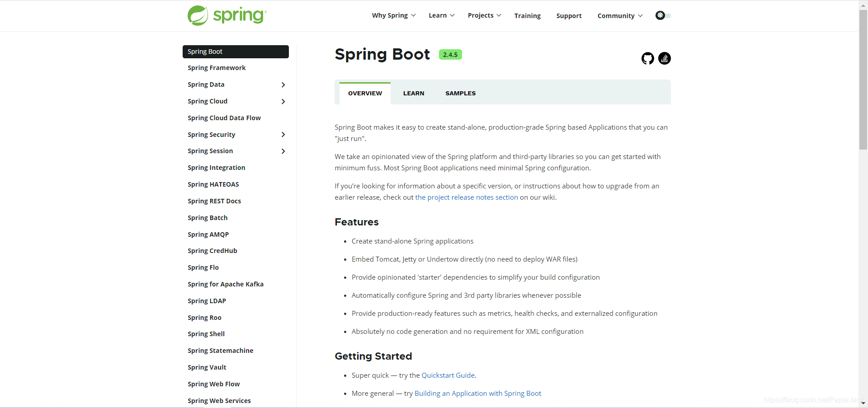Open Spring Vault project
This screenshot has width=868, height=408.
coord(207,367)
